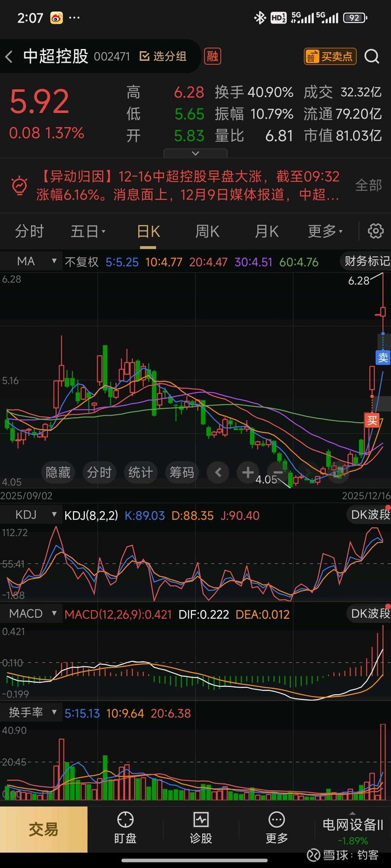The height and width of the screenshot is (868, 391).
Task: Change 不复权 adjustment setting
Action: point(82,262)
